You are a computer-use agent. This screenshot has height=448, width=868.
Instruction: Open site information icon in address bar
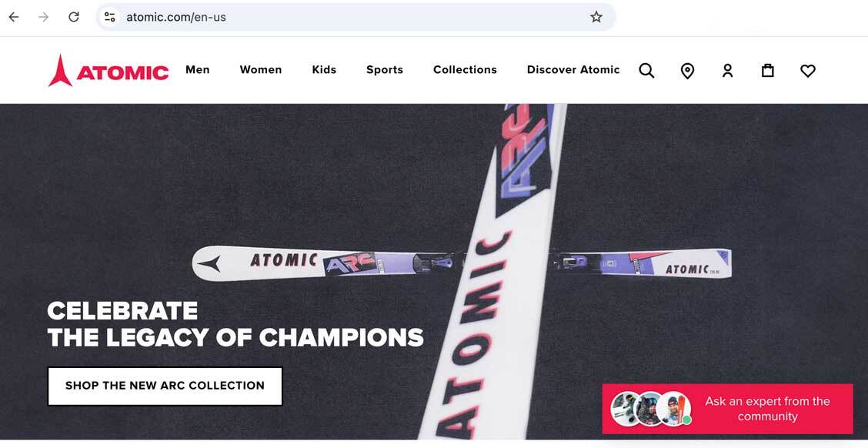click(x=109, y=17)
